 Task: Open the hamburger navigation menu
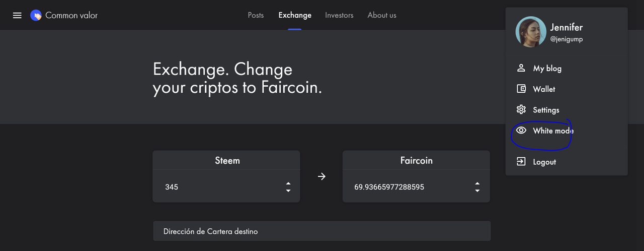(17, 15)
